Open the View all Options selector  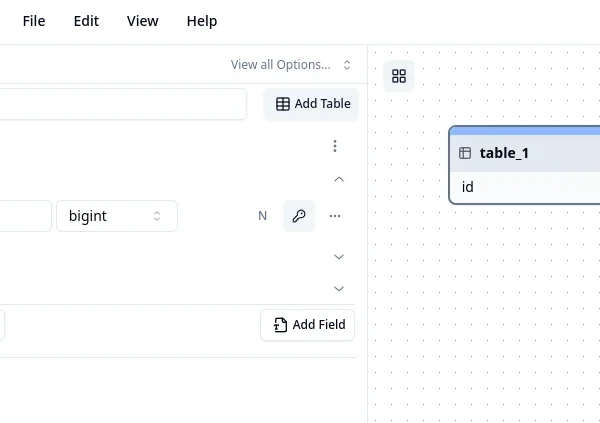coord(291,65)
